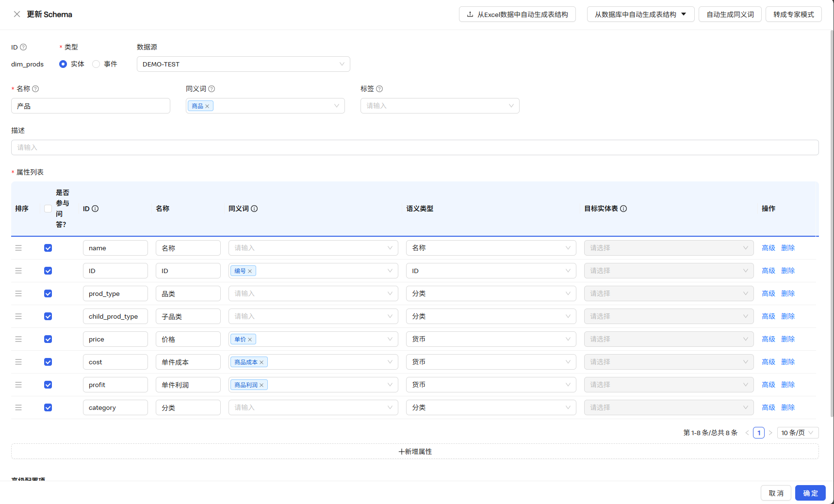Click the 确定 confirm button

click(810, 492)
